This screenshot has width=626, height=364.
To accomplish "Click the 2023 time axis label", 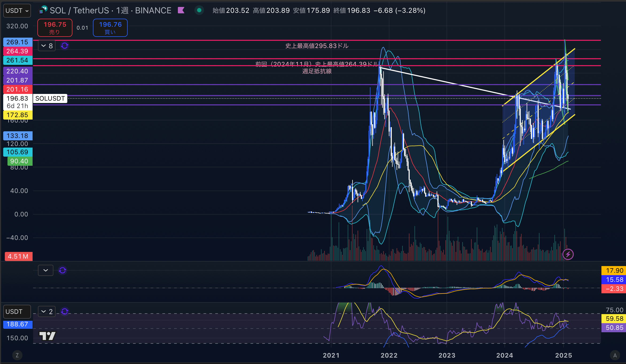I will [447, 355].
